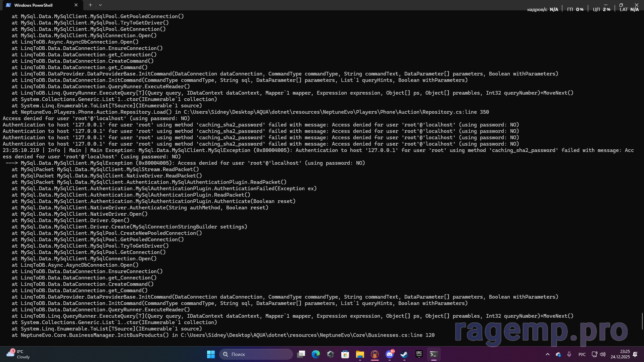Launch Microsoft Edge from the taskbar

click(x=316, y=354)
